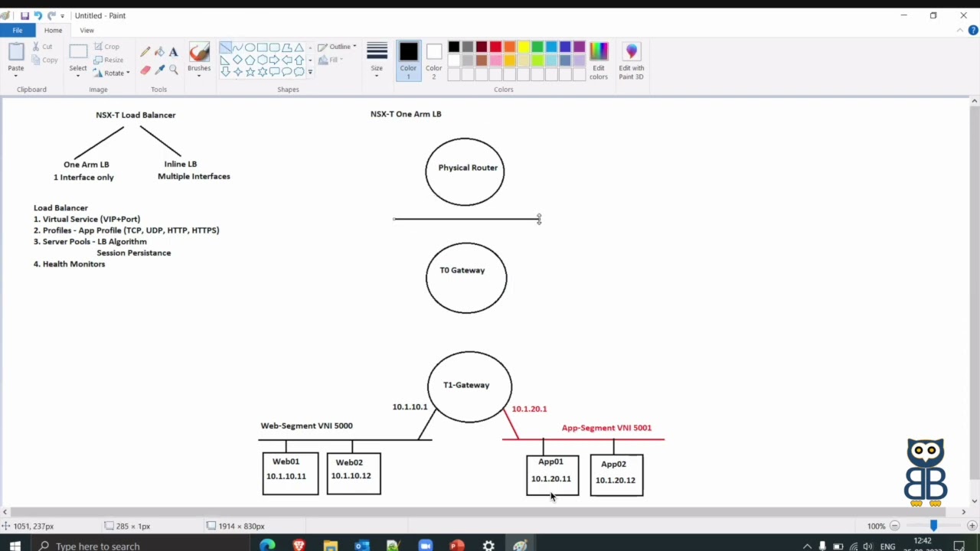Click the Crop button
Viewport: 980px width, 551px height.
point(106,47)
